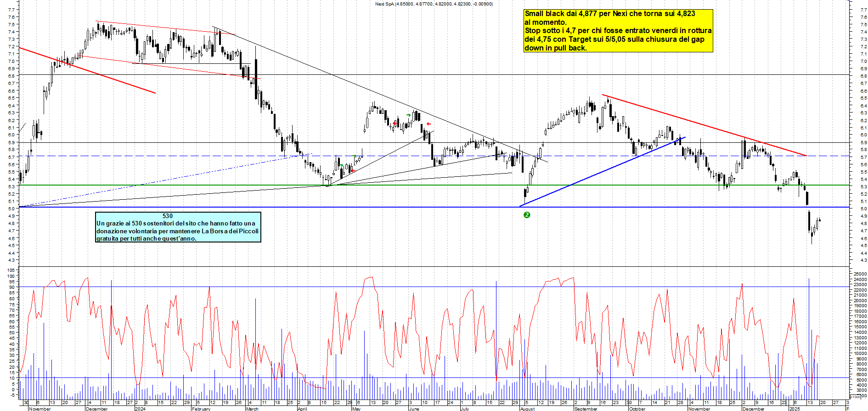
Task: Click the 25000 volume axis value
Action: click(860, 274)
